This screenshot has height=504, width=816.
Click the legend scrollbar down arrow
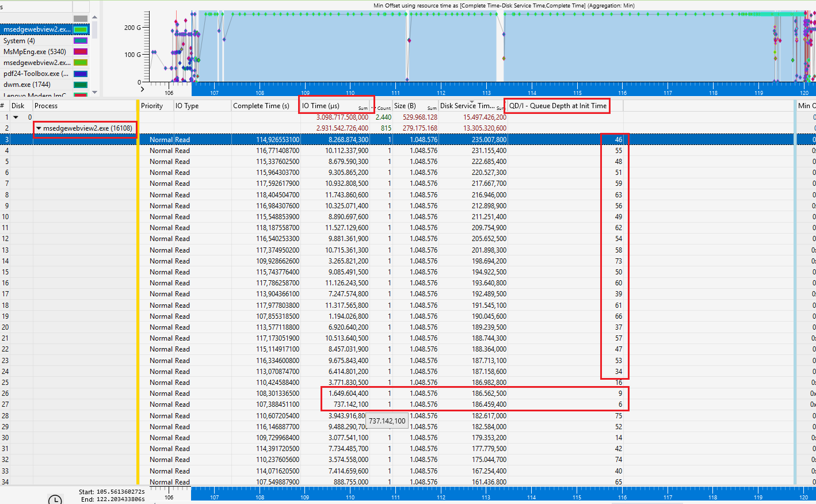point(94,91)
